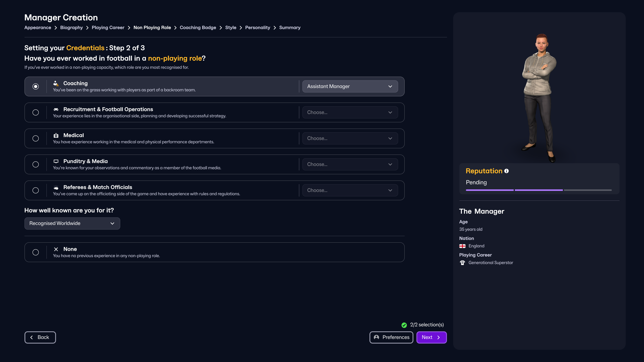The height and width of the screenshot is (362, 644).
Task: Click the Reputation info icon
Action: pos(506,171)
